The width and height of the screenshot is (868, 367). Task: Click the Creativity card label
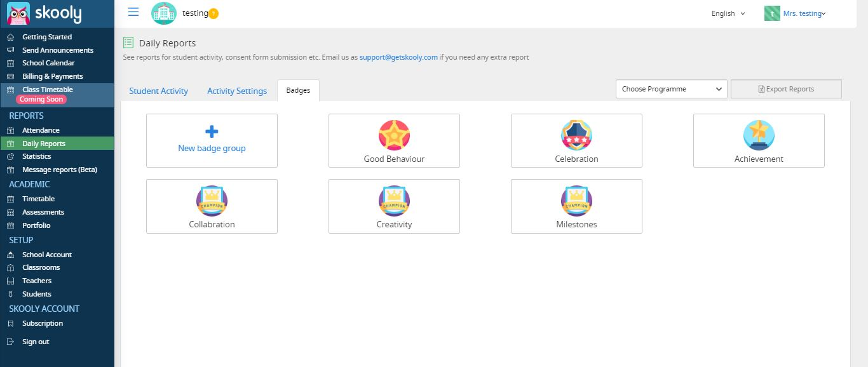(394, 224)
